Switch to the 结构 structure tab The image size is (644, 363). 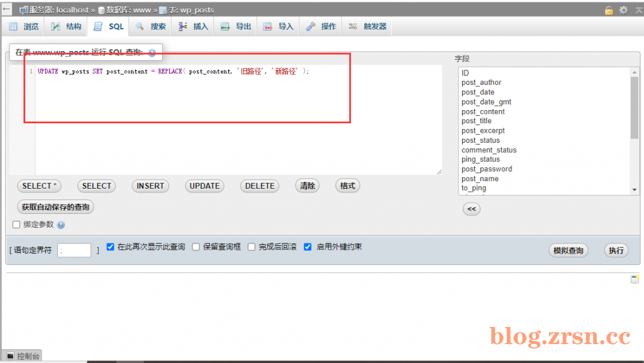point(66,26)
